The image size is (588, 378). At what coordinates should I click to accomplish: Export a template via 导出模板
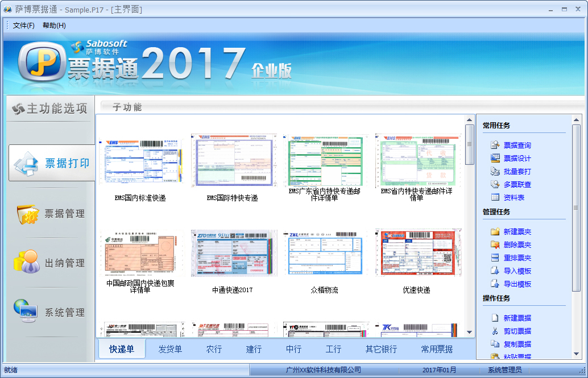click(x=518, y=284)
